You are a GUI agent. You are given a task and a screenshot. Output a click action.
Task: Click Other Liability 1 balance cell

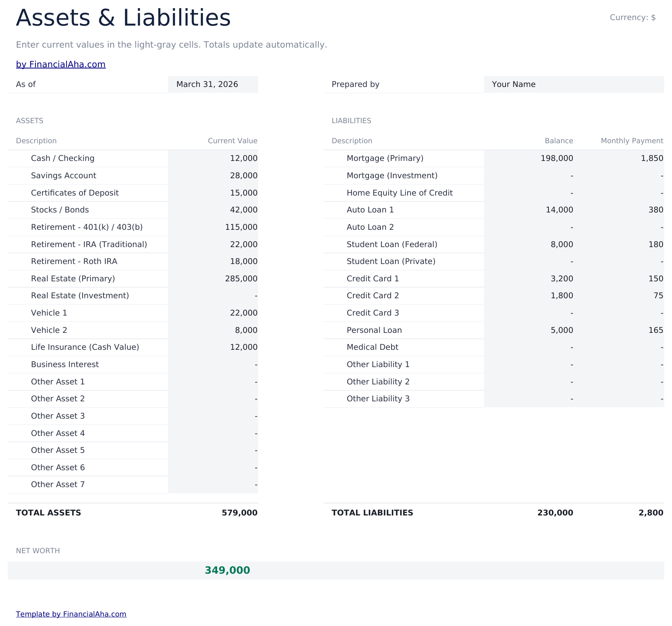[x=529, y=364]
